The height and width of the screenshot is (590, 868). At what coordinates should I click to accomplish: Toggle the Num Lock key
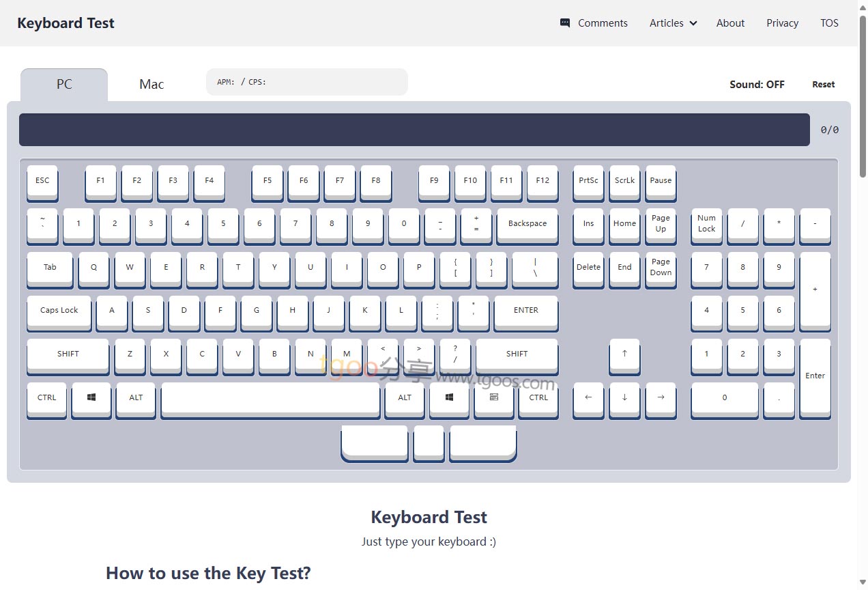[x=706, y=224]
